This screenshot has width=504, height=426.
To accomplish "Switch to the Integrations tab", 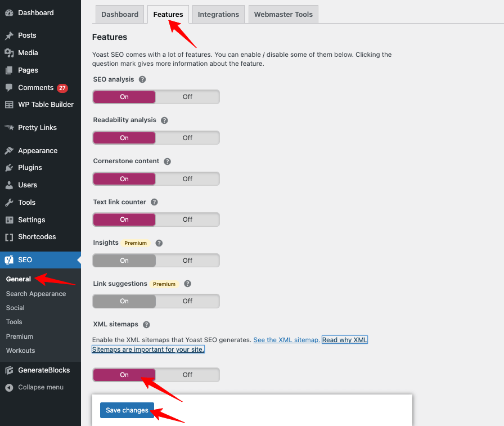I will click(x=219, y=15).
